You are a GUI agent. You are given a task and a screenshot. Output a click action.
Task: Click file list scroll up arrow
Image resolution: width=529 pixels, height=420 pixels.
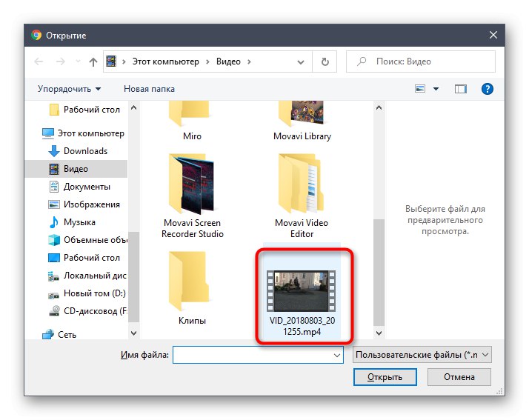click(x=379, y=108)
